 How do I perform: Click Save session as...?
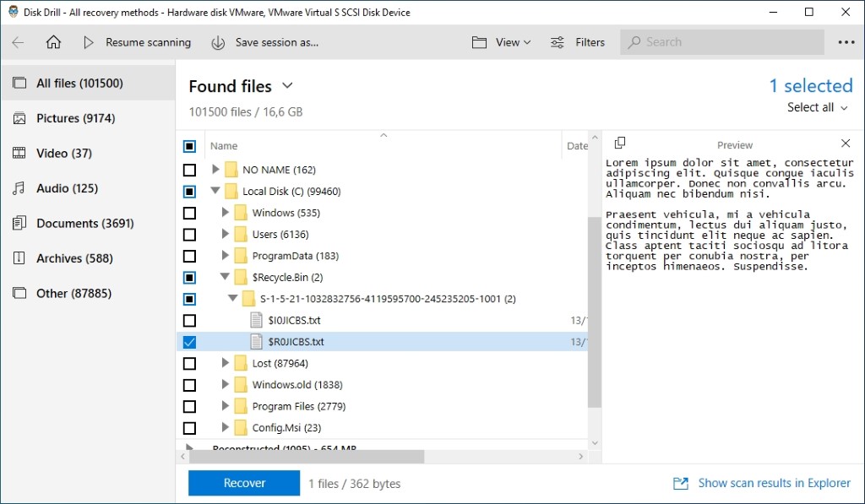[x=277, y=42]
